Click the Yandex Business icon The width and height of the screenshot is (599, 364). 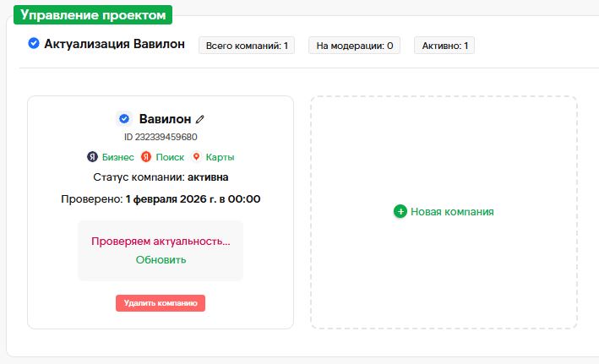pyautogui.click(x=93, y=157)
